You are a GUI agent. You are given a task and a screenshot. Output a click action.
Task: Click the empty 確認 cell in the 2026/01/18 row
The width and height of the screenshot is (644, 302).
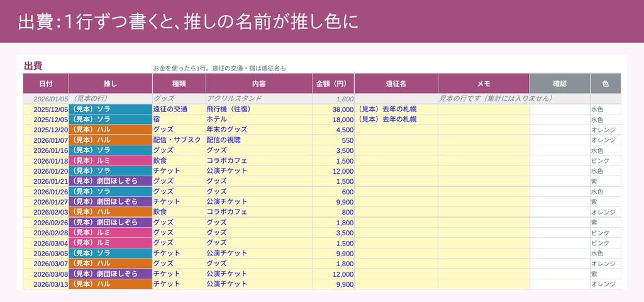[x=560, y=160]
